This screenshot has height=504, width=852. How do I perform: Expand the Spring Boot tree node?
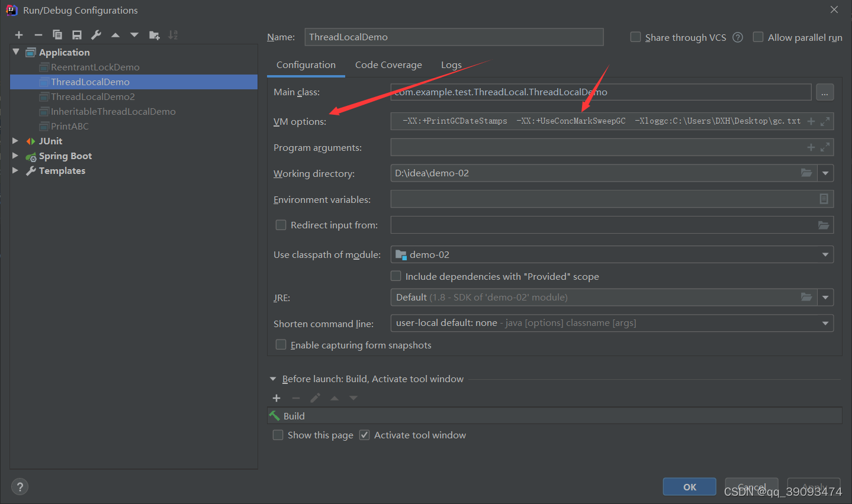click(16, 156)
